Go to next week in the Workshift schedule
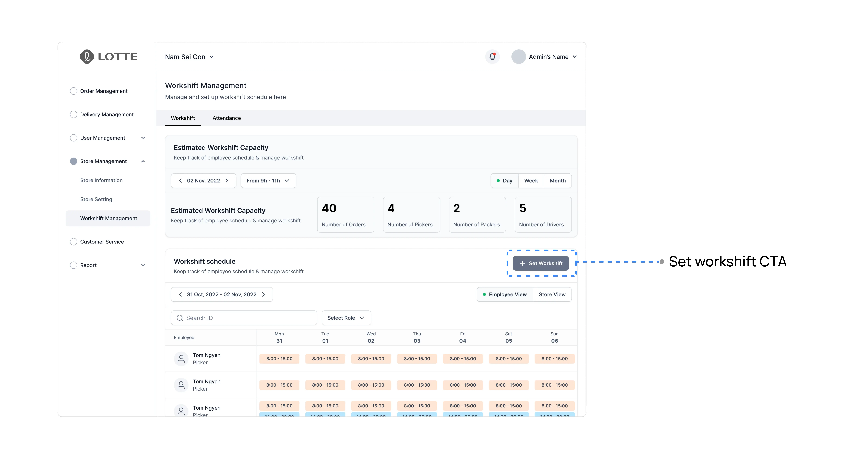The width and height of the screenshot is (868, 459). pyautogui.click(x=264, y=295)
